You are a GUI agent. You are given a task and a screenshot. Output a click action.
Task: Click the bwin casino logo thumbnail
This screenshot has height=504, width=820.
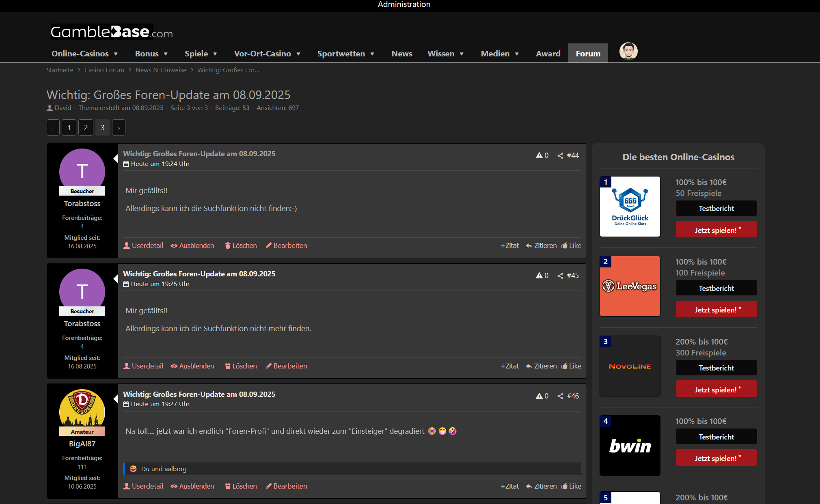630,446
